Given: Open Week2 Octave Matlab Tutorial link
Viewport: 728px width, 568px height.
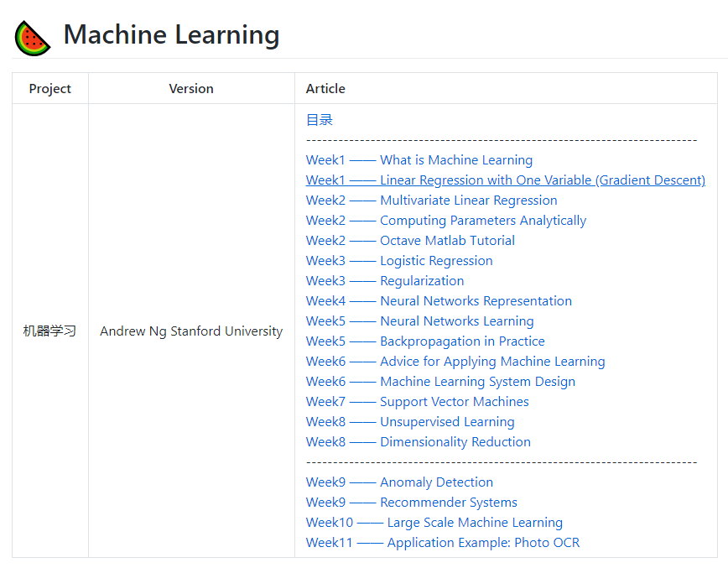Looking at the screenshot, I should click(x=410, y=241).
